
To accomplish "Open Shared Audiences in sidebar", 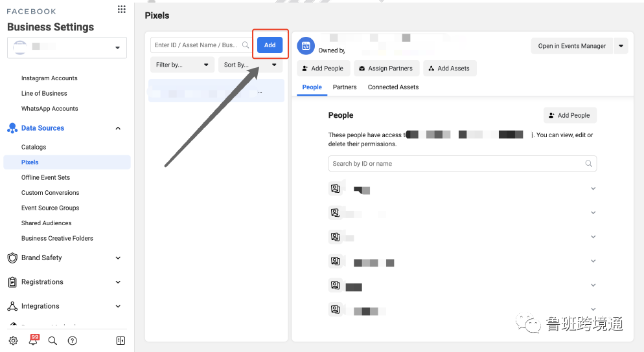I will (47, 223).
